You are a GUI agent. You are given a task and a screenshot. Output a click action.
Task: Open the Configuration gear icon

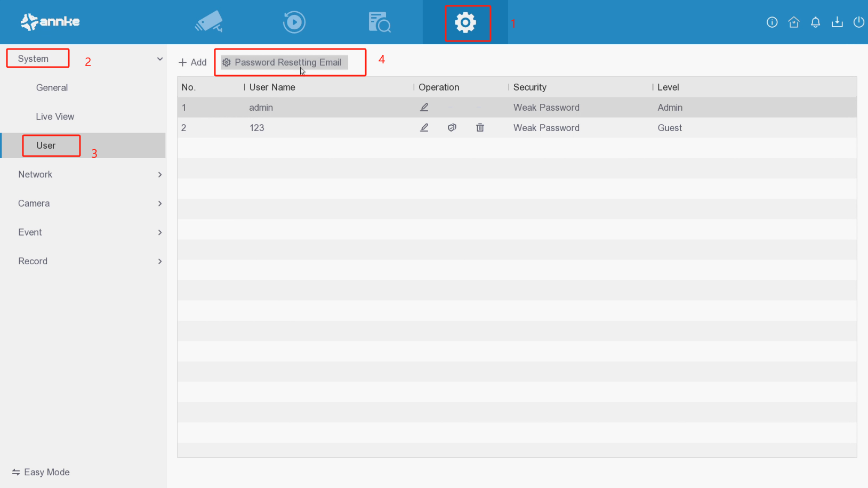(x=465, y=22)
